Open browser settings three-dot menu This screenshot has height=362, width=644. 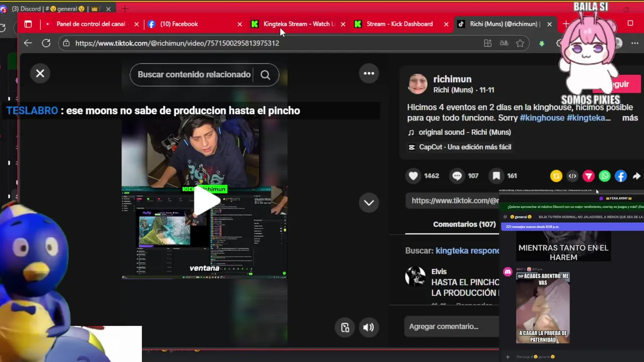pyautogui.click(x=635, y=43)
